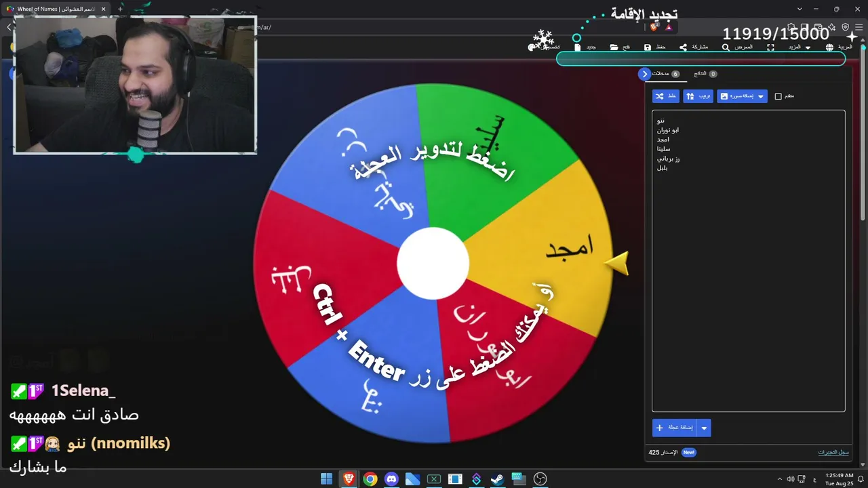Save the wheel with the حفظ button
This screenshot has width=868, height=488.
pyautogui.click(x=654, y=47)
